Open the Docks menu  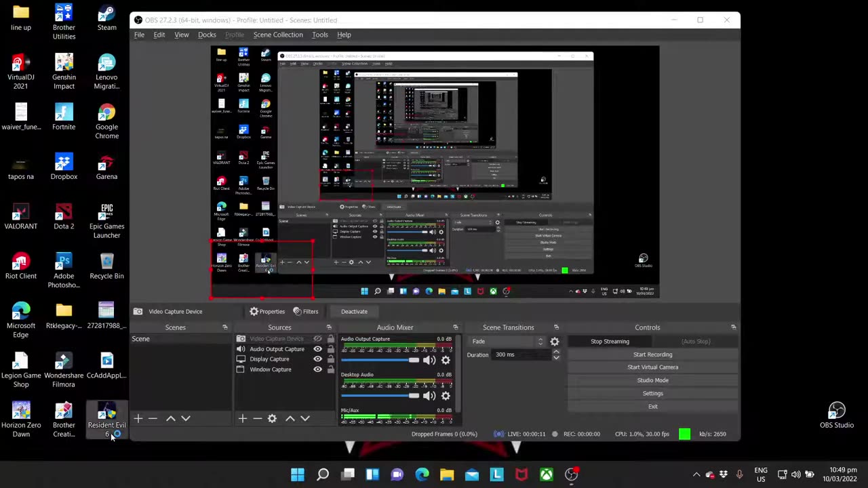coord(207,35)
